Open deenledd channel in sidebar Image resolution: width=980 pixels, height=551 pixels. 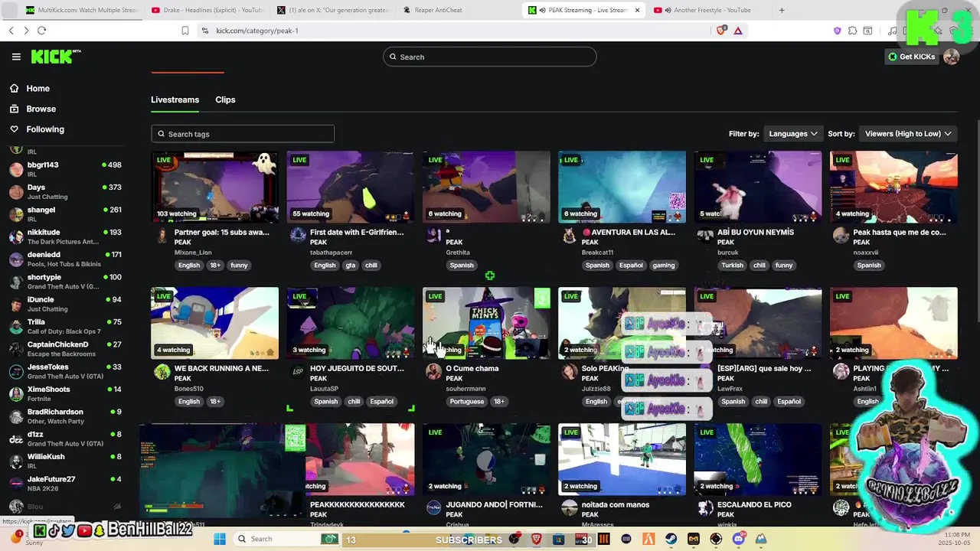click(65, 259)
